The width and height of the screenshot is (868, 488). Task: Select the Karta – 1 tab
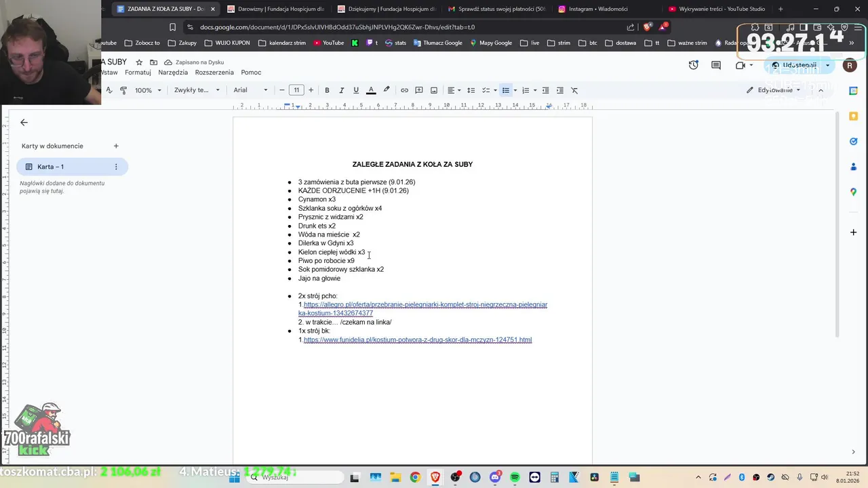(72, 167)
